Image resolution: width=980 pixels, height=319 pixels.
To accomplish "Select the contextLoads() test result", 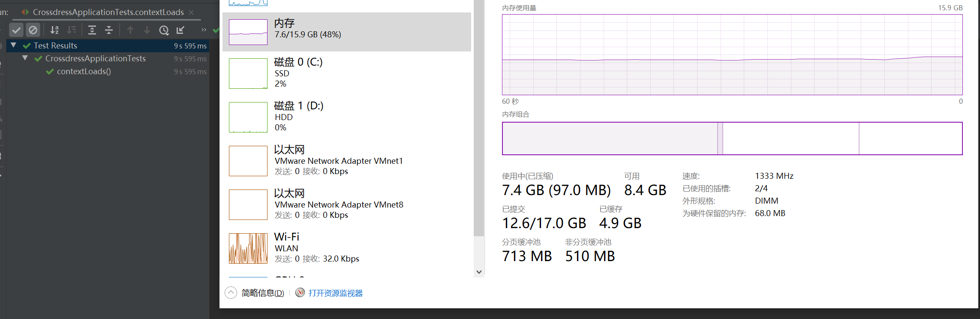I will click(84, 71).
